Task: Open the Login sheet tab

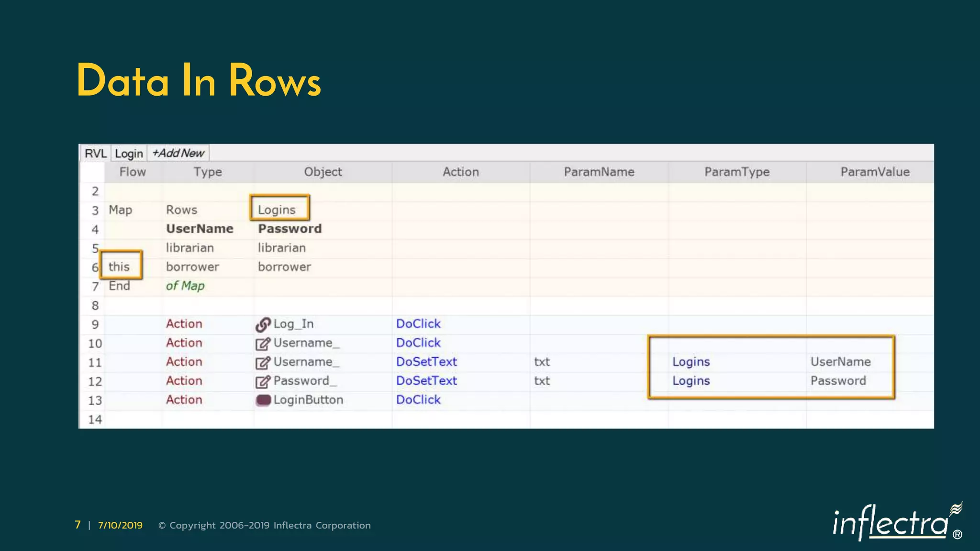Action: pos(129,154)
